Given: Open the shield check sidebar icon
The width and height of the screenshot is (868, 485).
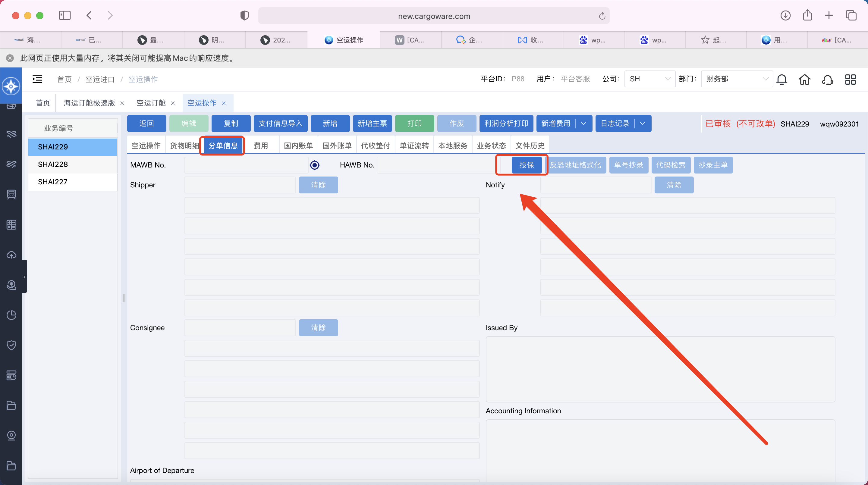Looking at the screenshot, I should point(11,345).
